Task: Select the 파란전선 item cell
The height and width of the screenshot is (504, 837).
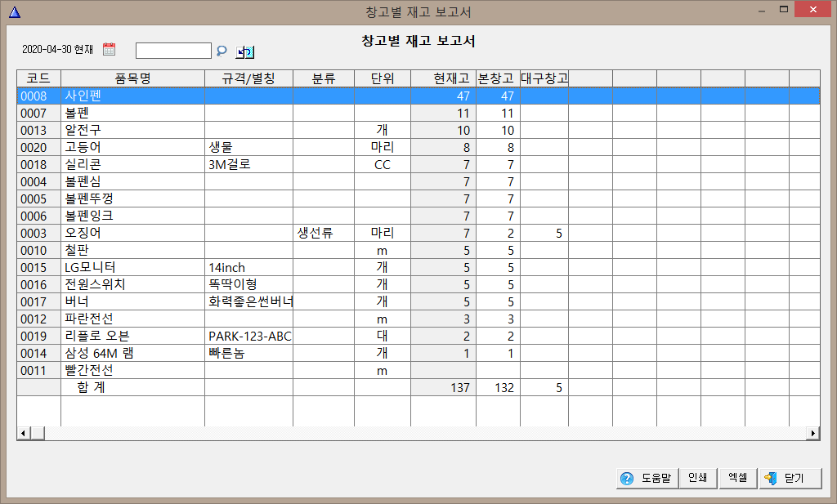Action: 133,319
